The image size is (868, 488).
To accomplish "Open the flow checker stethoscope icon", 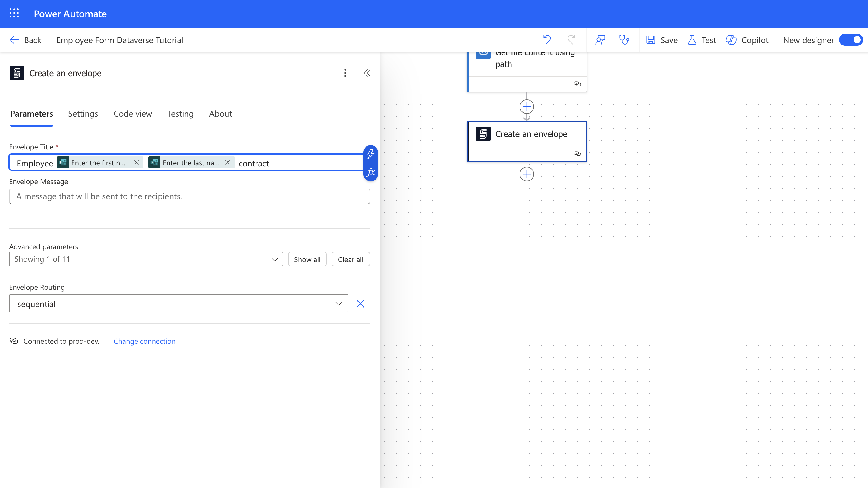I will point(624,40).
